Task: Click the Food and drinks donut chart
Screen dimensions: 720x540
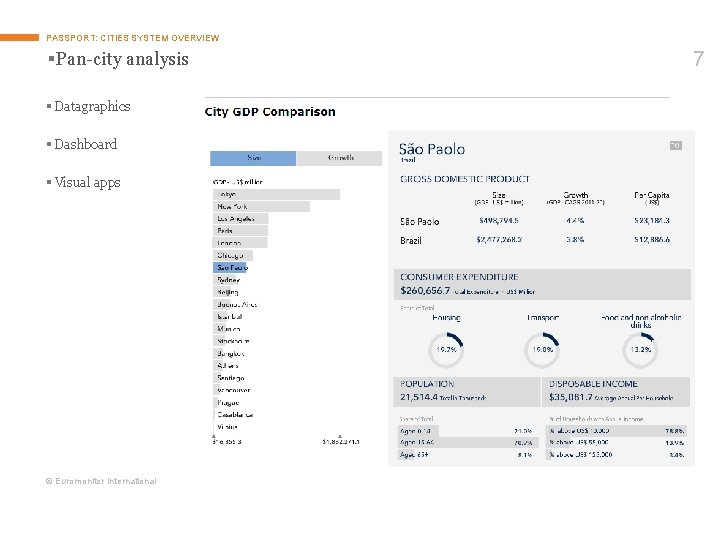Action: pos(640,349)
